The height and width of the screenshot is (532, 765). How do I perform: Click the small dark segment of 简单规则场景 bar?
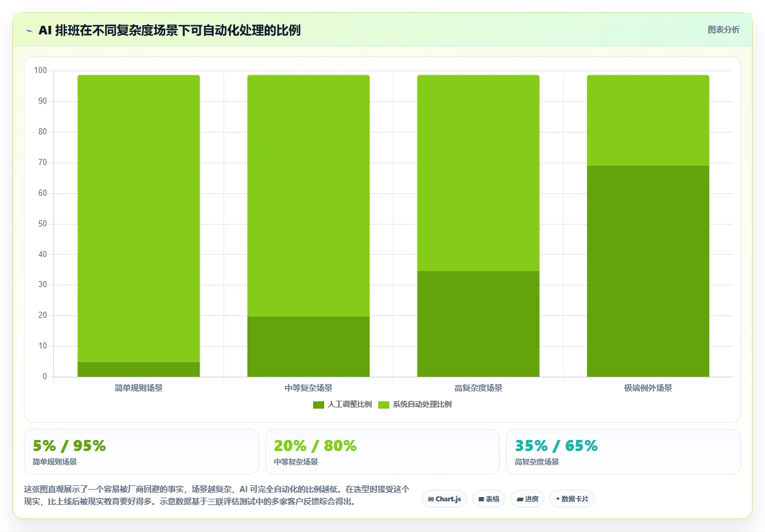pos(139,369)
